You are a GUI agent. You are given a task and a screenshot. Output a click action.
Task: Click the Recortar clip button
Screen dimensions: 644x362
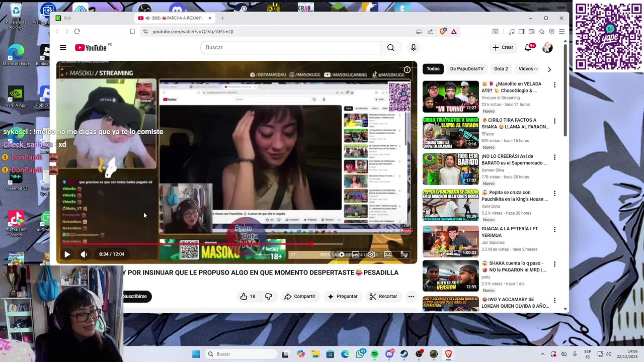[x=383, y=297]
